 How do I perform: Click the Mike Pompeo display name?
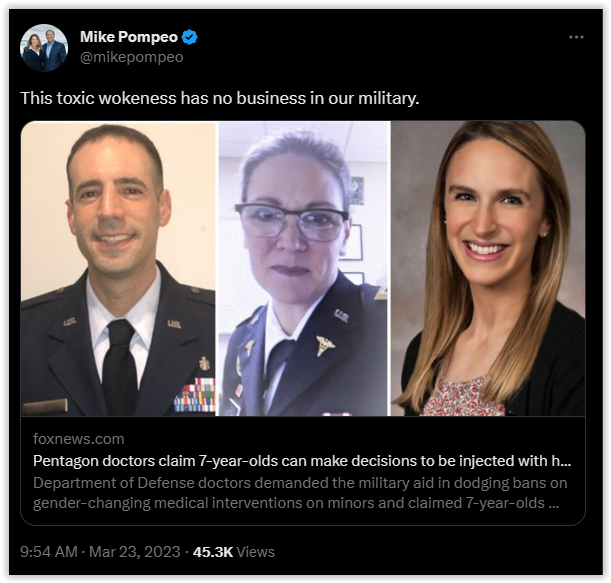point(129,37)
